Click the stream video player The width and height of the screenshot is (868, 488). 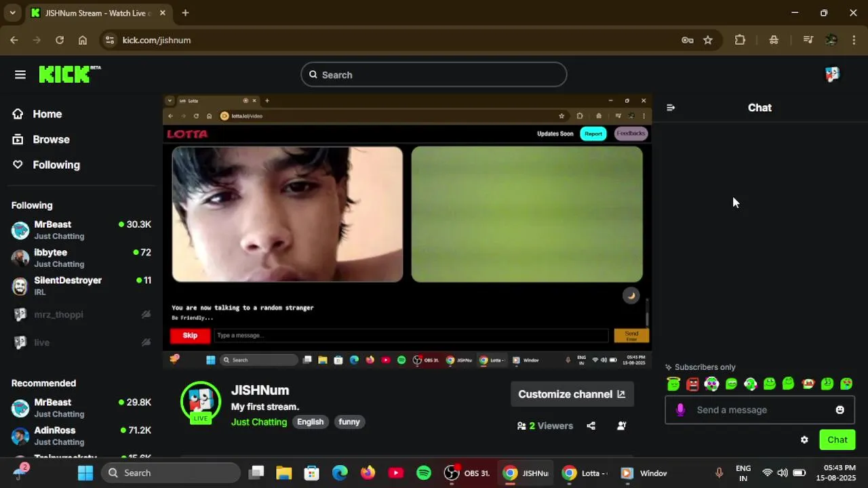point(408,232)
